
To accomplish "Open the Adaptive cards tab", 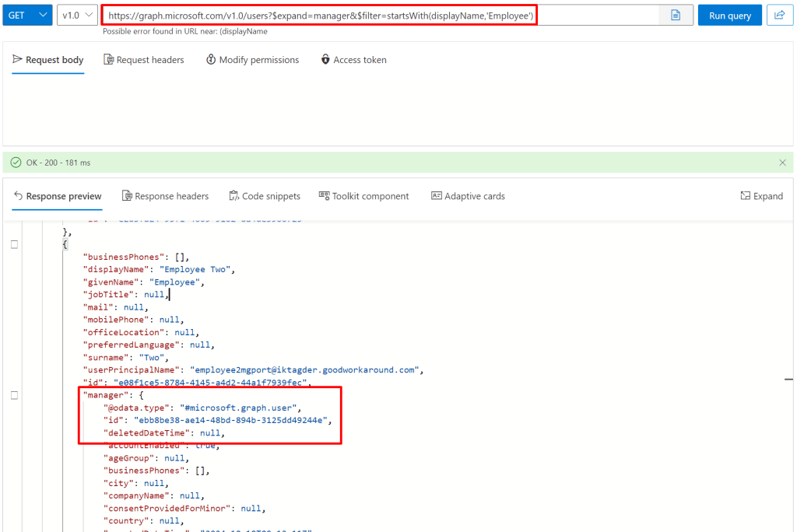I will coord(468,196).
